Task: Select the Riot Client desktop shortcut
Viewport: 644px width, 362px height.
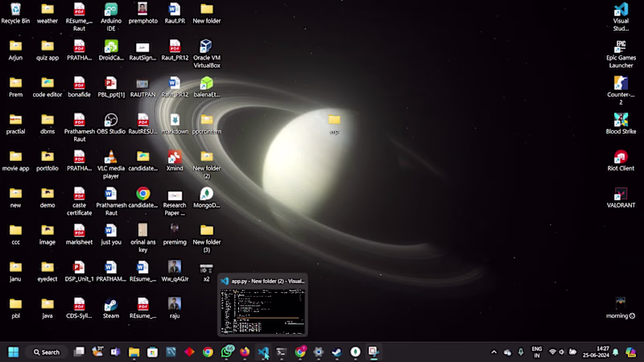Action: click(621, 160)
